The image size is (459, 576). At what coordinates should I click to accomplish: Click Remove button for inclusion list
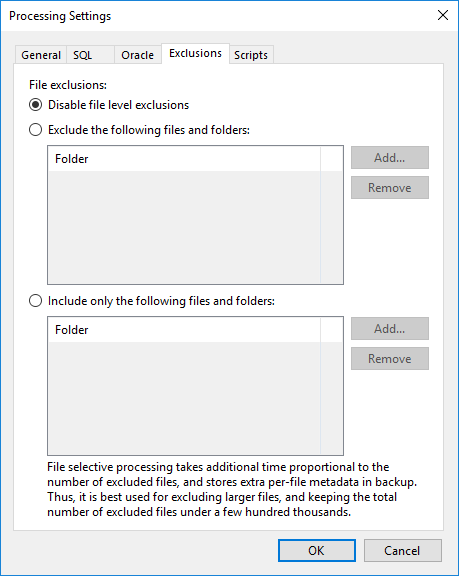click(390, 359)
